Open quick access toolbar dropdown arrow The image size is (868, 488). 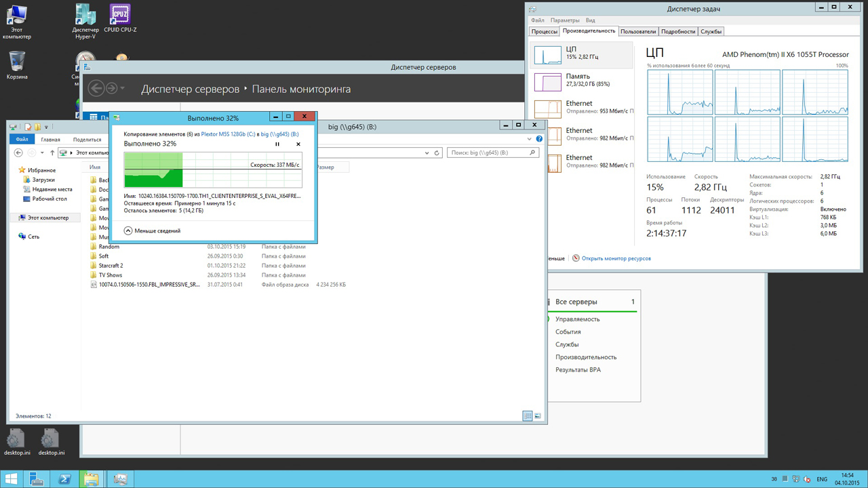click(x=46, y=127)
